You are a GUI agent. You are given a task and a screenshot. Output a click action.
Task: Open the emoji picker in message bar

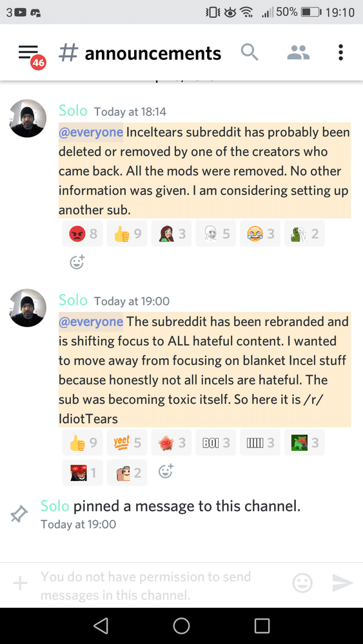point(302,583)
